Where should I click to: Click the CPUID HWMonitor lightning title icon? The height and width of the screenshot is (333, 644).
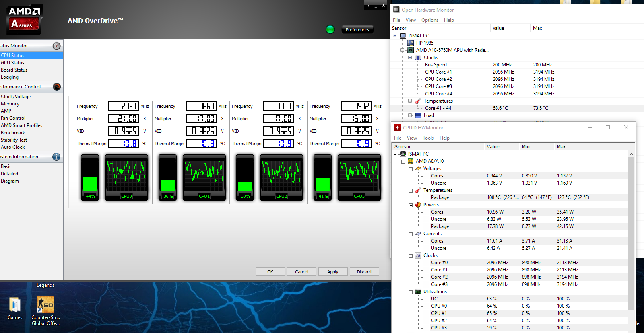pos(398,127)
